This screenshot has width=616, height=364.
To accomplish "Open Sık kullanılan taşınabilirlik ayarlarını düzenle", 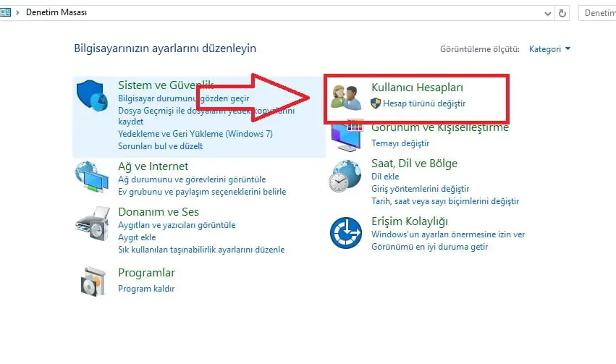I will click(x=201, y=250).
